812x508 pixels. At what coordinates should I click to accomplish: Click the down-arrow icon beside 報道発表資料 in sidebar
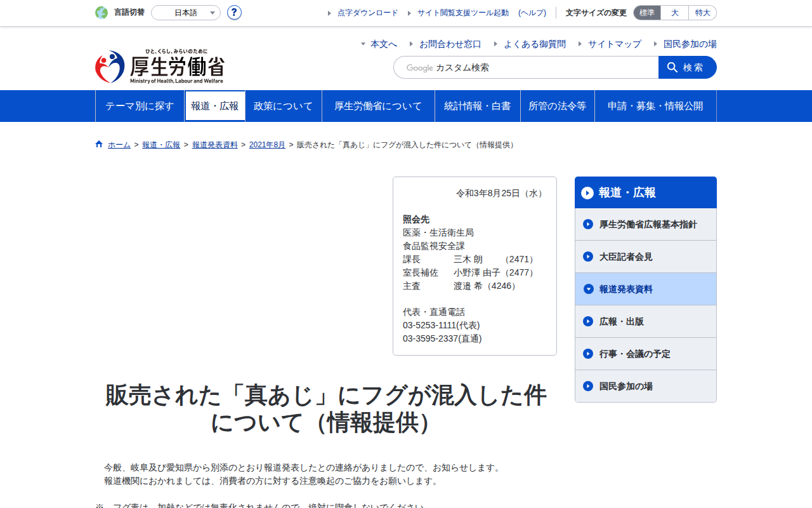(588, 289)
